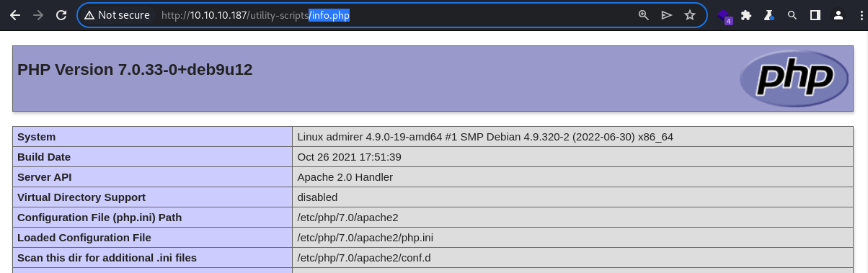Open the user profile menu
Viewport: 868px width, 273px height.
pos(838,14)
